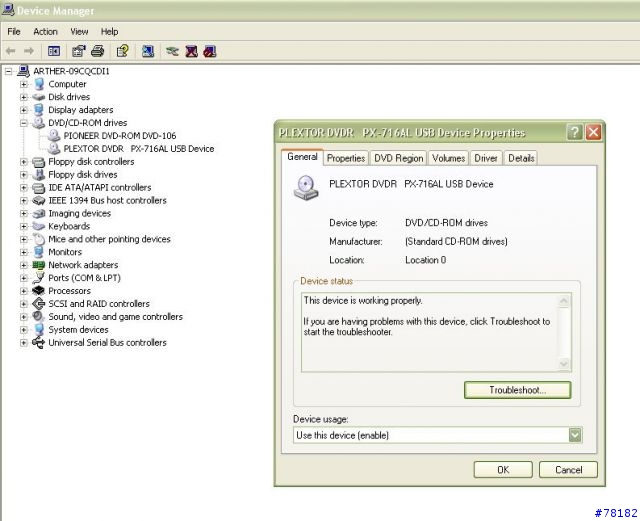Click the Forward arrow toolbar icon
This screenshot has width=640, height=521.
[29, 51]
